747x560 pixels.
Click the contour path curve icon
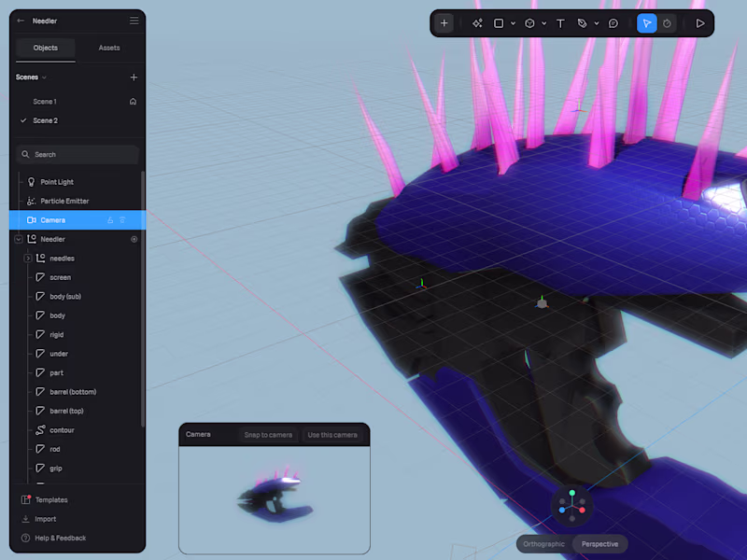click(40, 430)
